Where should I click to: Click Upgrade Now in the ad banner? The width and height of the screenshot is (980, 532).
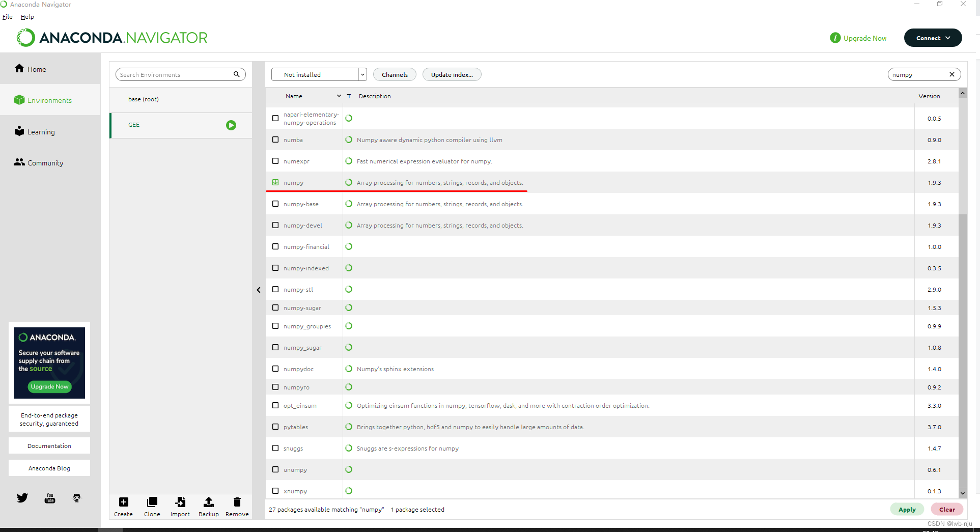click(x=49, y=386)
